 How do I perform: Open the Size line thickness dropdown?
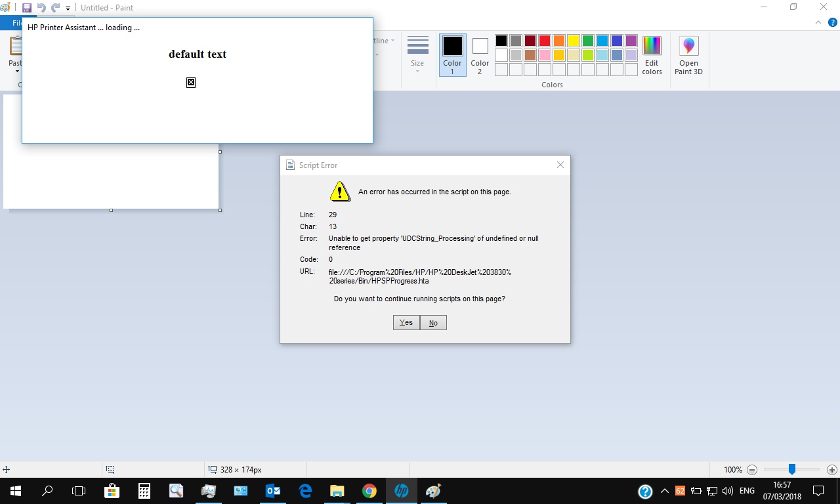point(417,54)
